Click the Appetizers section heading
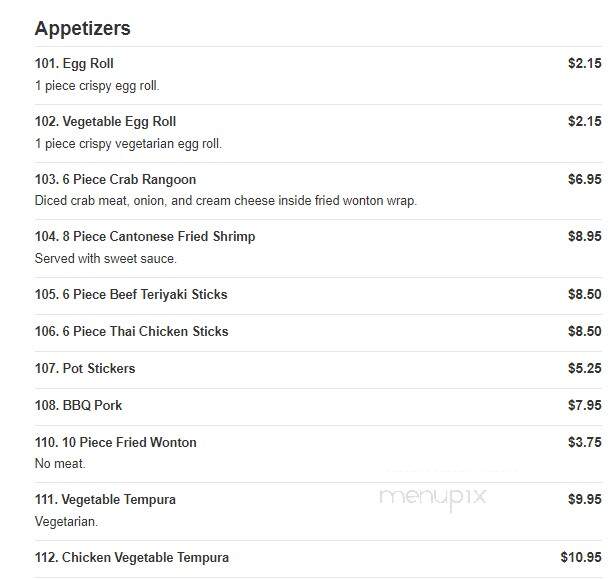The height and width of the screenshot is (579, 612). pyautogui.click(x=82, y=29)
